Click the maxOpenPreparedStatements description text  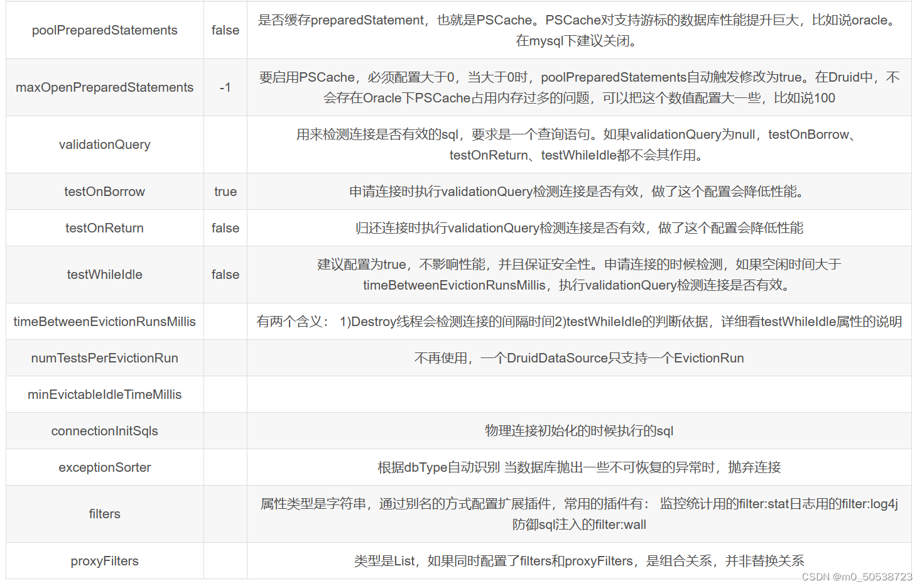pos(579,87)
